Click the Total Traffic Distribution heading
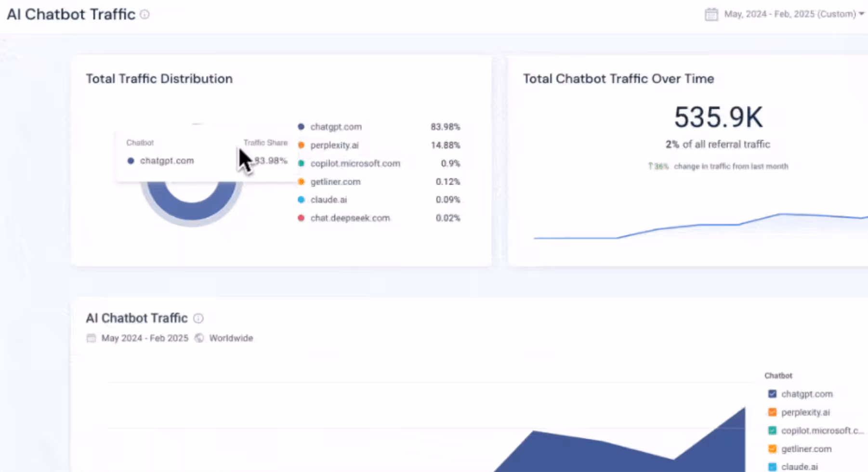Screen dimensions: 868x472 tap(159, 79)
